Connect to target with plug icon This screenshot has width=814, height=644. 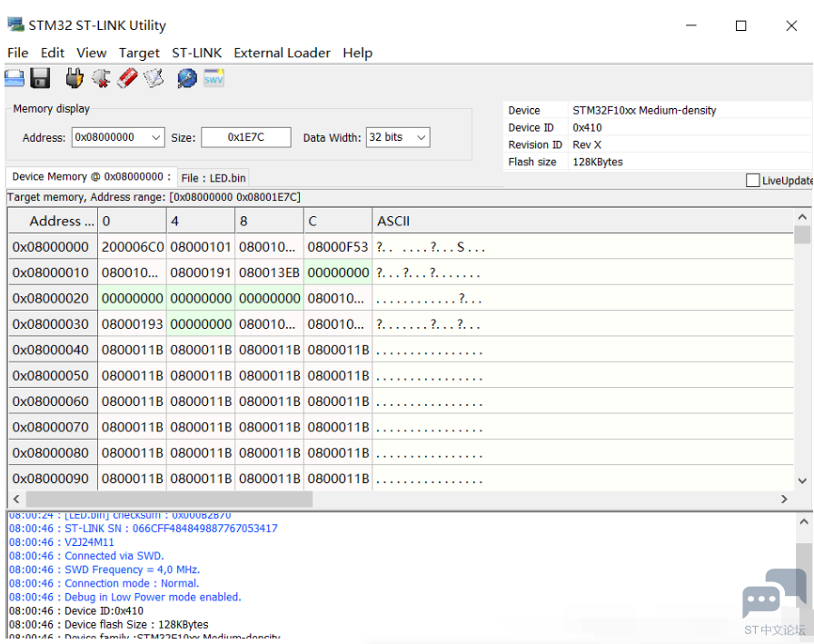74,78
